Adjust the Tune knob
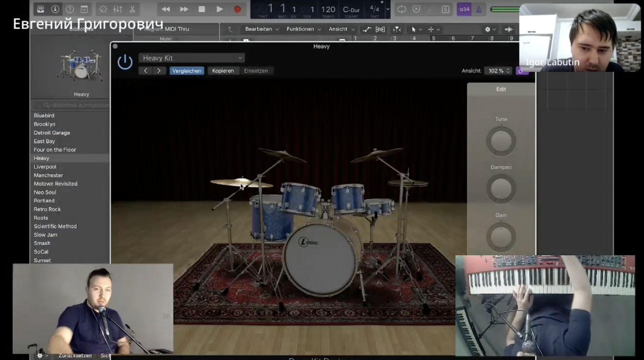The width and height of the screenshot is (644, 360). pyautogui.click(x=501, y=141)
